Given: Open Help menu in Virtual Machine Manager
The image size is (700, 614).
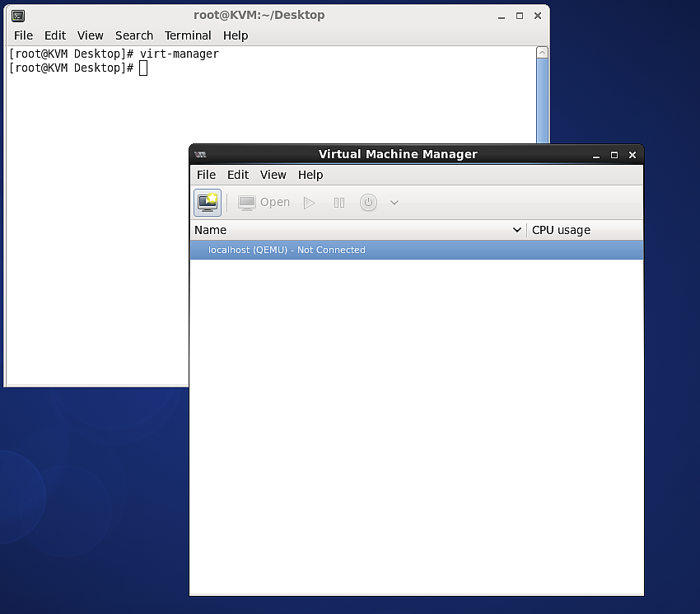Looking at the screenshot, I should coord(310,175).
